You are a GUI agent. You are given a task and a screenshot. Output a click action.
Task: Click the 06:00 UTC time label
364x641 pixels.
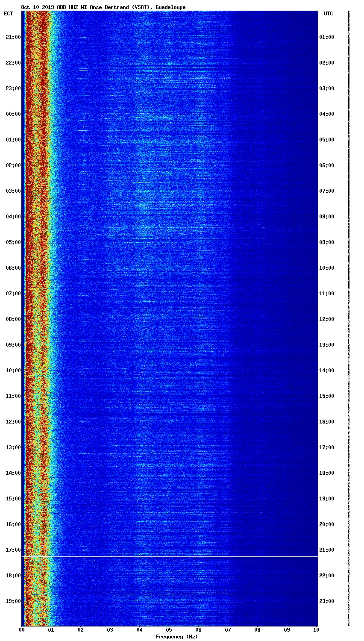(327, 165)
